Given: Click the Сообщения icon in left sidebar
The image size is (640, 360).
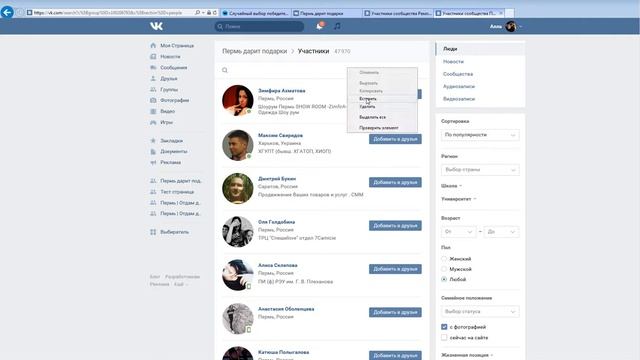Looking at the screenshot, I should 153,67.
